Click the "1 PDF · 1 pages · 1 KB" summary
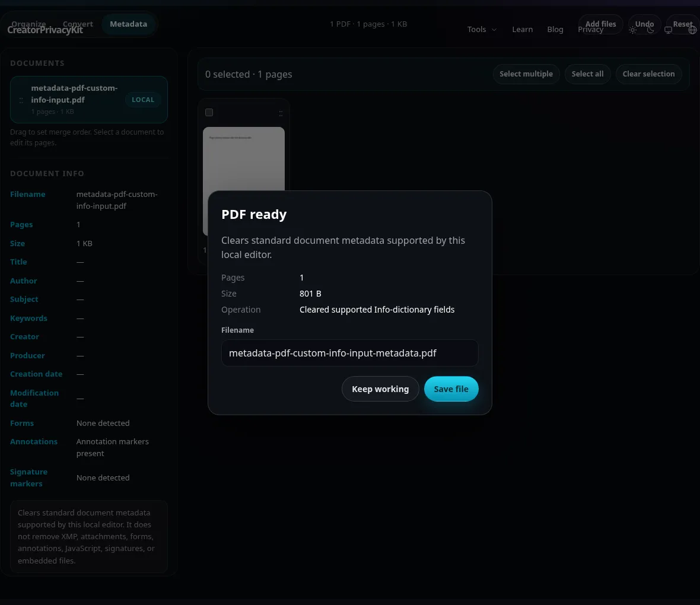Screen dimensions: 700x605 (368, 24)
